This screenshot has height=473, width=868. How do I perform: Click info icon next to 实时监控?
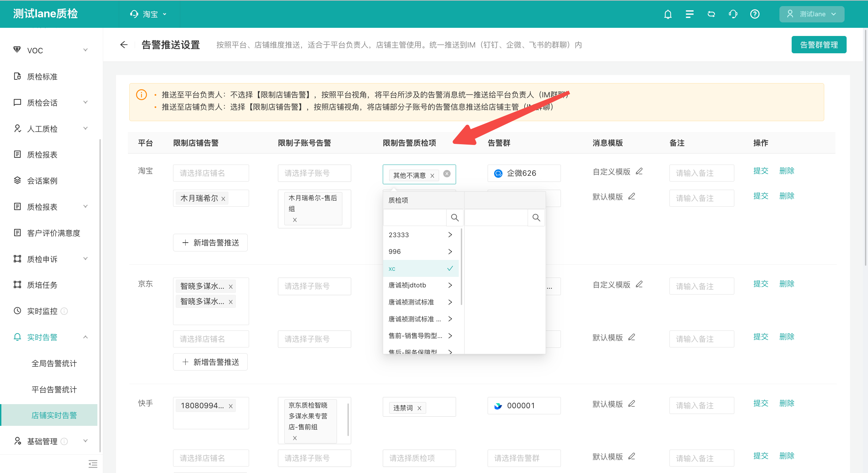pyautogui.click(x=64, y=311)
